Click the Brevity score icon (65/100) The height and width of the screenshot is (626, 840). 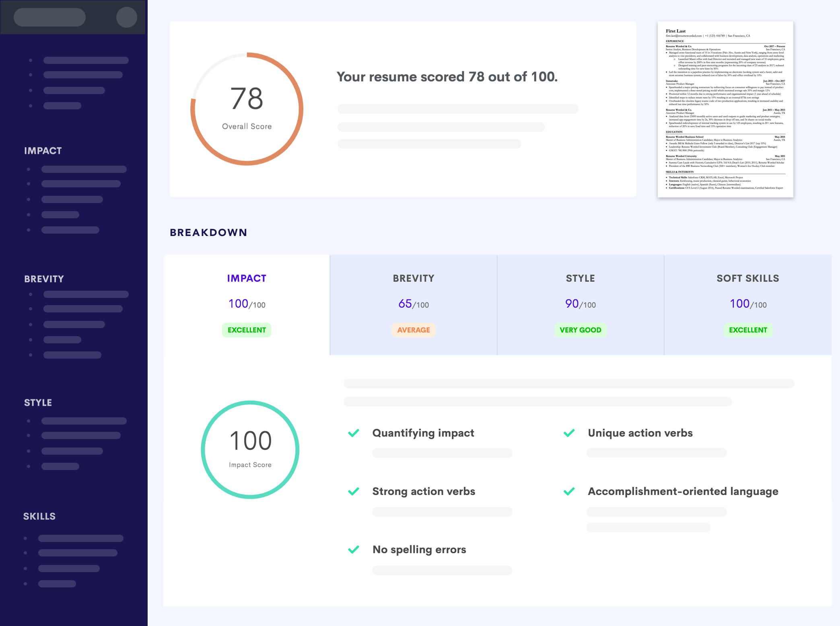pyautogui.click(x=413, y=303)
